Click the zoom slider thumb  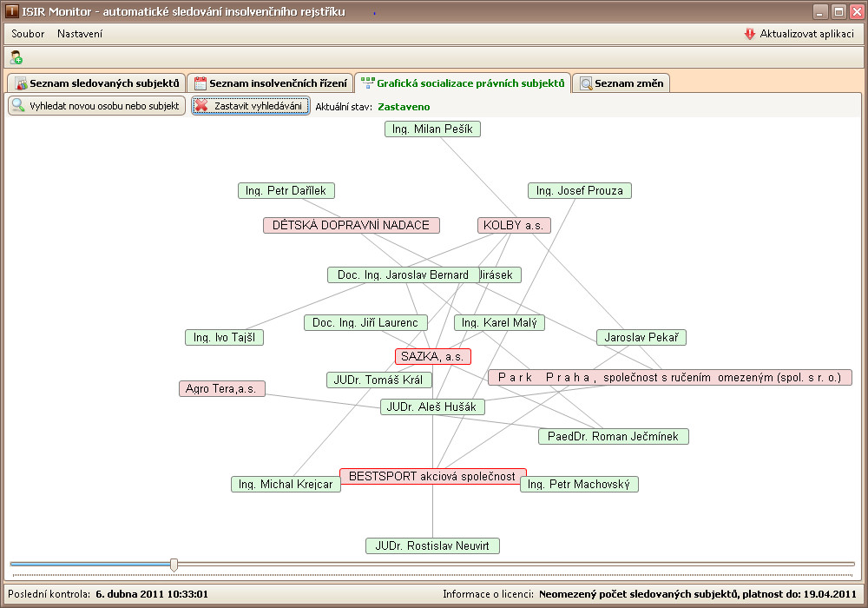tap(174, 565)
